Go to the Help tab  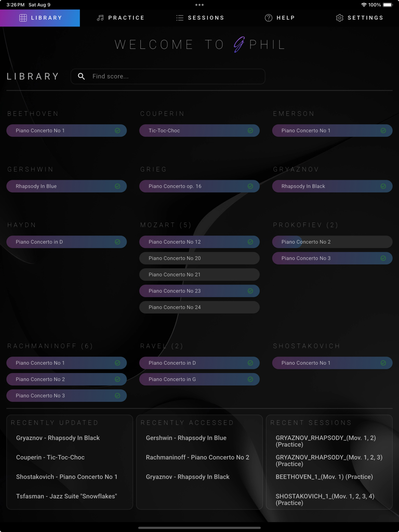280,18
